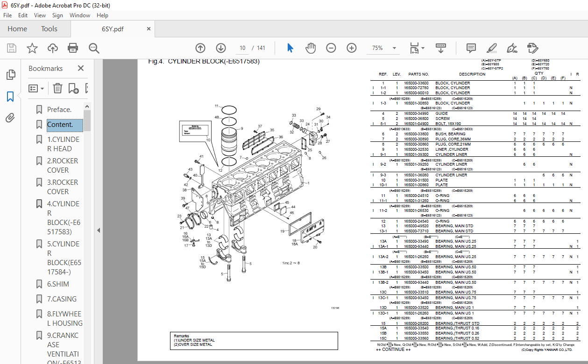Screen dimensions: 588x364
Task: Go to the previous page with the up arrow
Action: coord(200,48)
